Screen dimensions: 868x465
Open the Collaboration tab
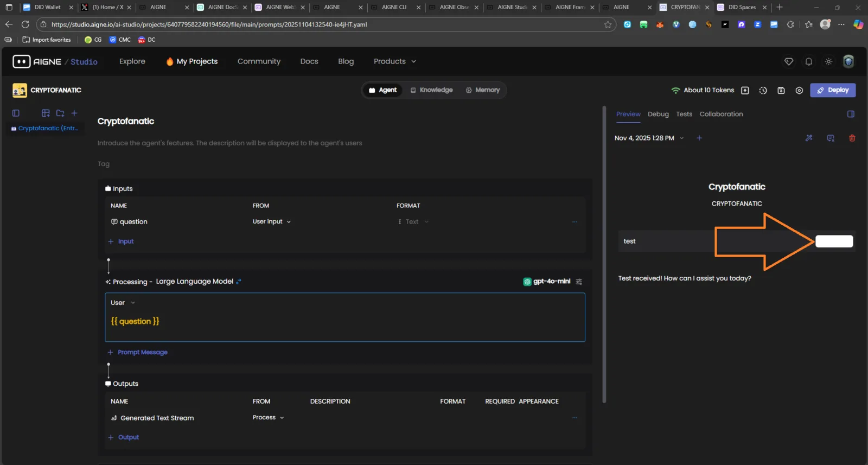(721, 114)
